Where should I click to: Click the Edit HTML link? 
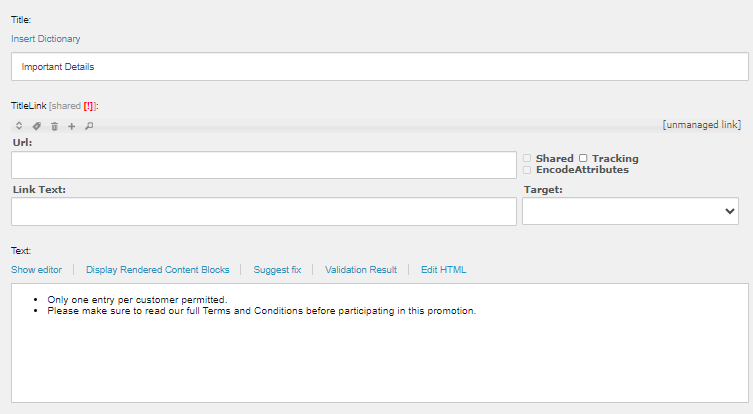point(443,270)
